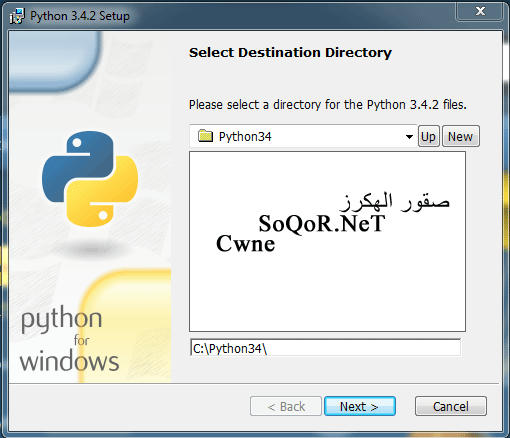The width and height of the screenshot is (510, 438).
Task: Click the installer icon in the title bar
Action: 17,16
